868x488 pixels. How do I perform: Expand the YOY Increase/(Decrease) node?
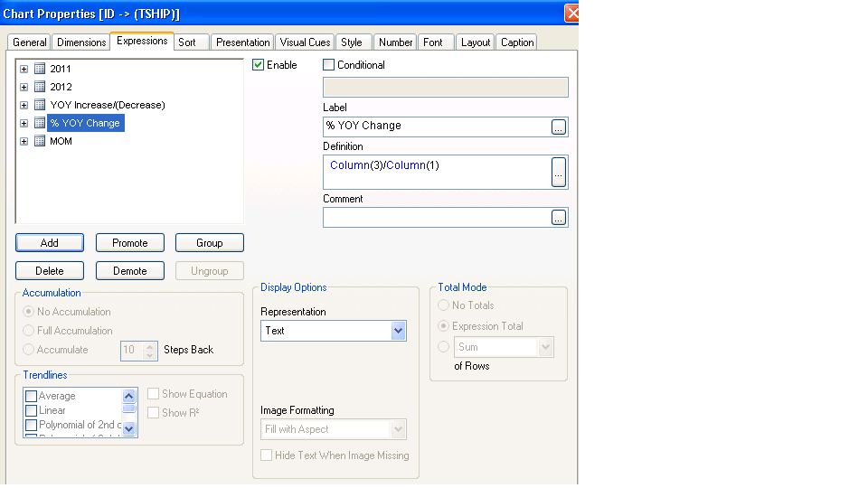(x=24, y=105)
